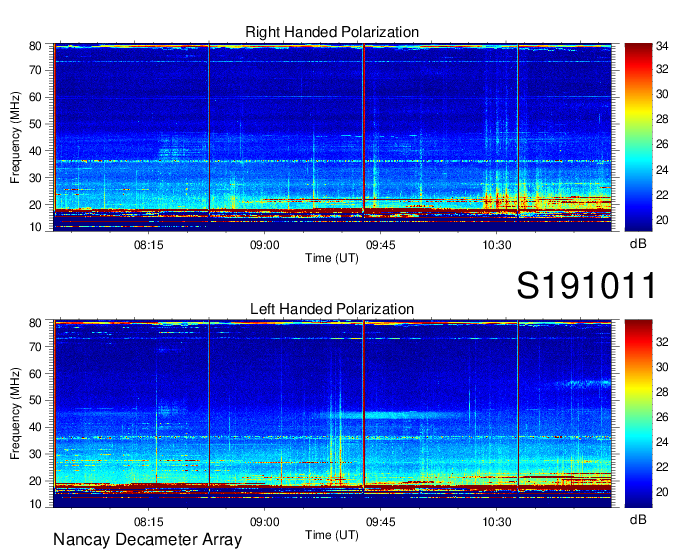Click the 'dB' unit under the top colorbar

(x=638, y=244)
